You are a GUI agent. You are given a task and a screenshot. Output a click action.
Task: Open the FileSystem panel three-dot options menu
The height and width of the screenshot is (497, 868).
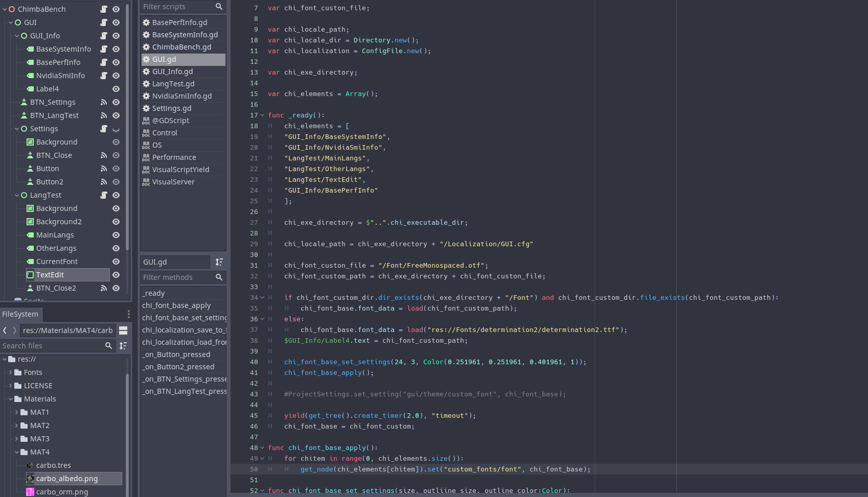pos(129,314)
